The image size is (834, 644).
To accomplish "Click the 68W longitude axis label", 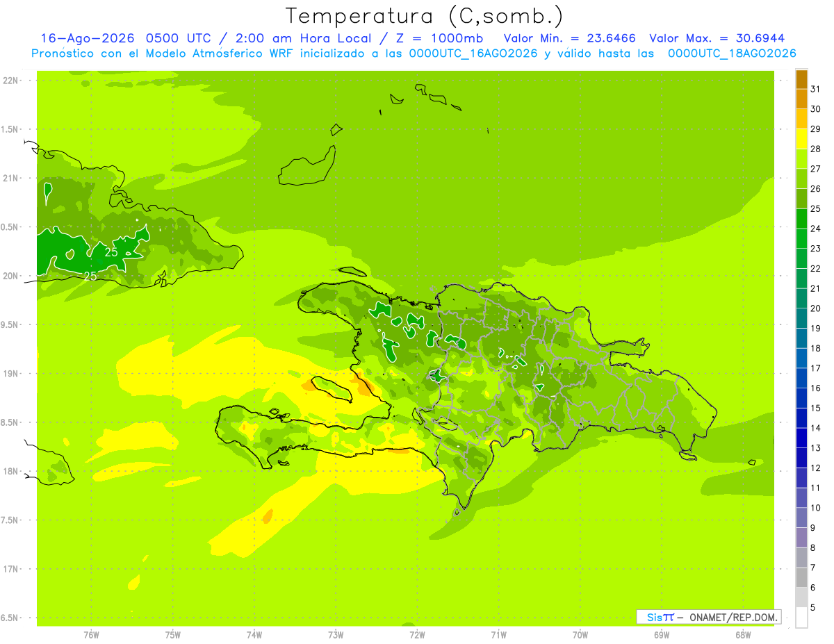I will 742,634.
